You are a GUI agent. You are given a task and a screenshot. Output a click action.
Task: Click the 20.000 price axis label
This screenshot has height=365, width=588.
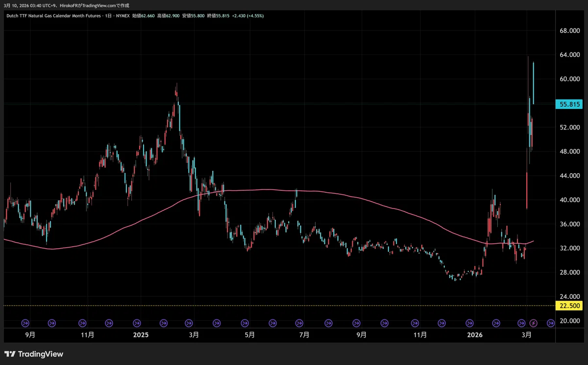[x=569, y=321]
